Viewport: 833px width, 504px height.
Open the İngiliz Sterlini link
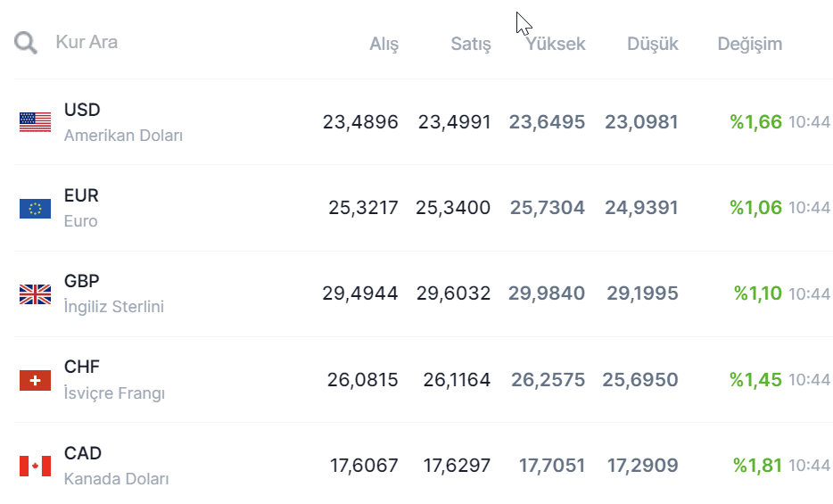coord(114,307)
